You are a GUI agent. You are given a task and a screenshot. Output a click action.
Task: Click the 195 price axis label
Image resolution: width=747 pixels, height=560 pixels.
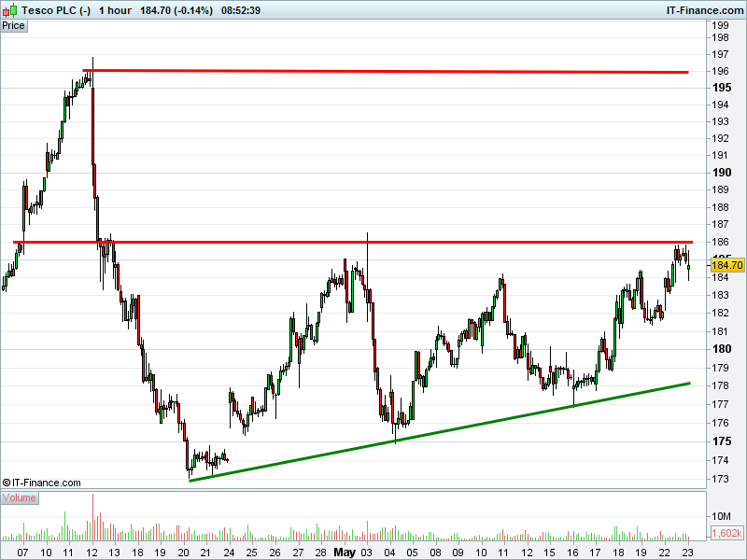(722, 88)
